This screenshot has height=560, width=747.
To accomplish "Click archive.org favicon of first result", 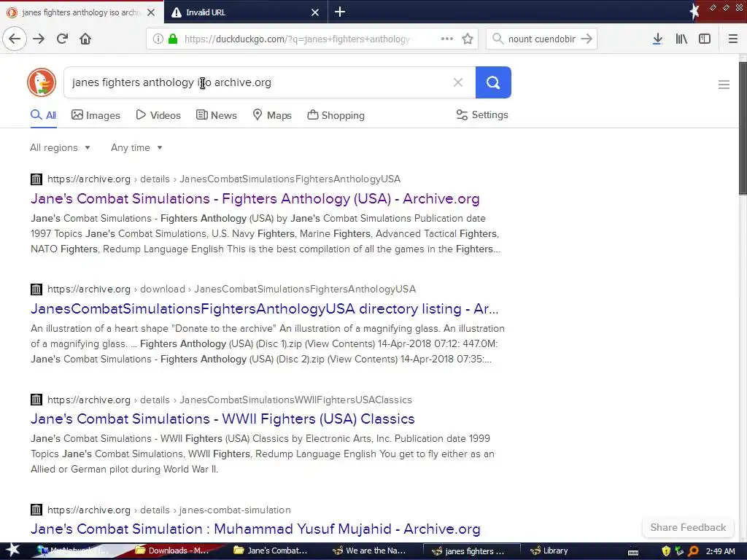I will (x=36, y=179).
